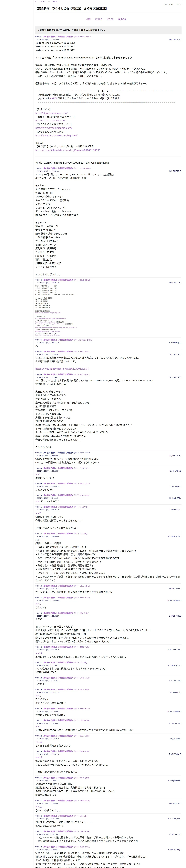Follow the >>16 anchor in post 0022
This screenshot has height=868, width=186.
[x=39, y=742]
